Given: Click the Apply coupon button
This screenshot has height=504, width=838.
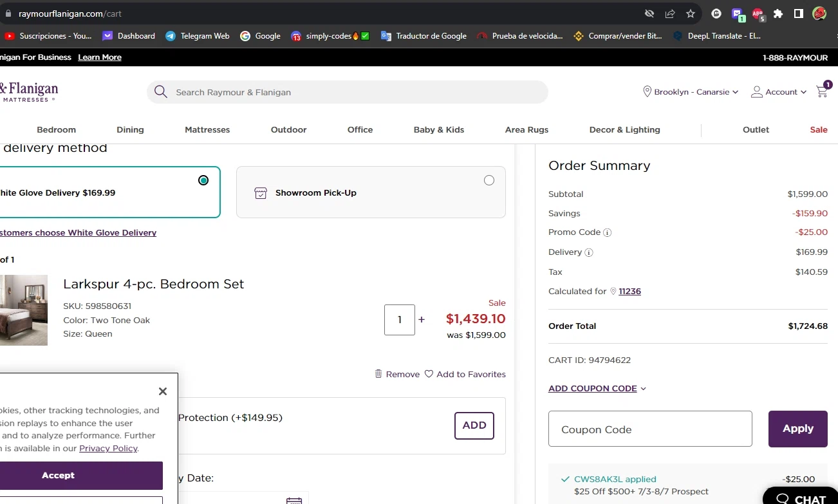Looking at the screenshot, I should click(x=798, y=429).
